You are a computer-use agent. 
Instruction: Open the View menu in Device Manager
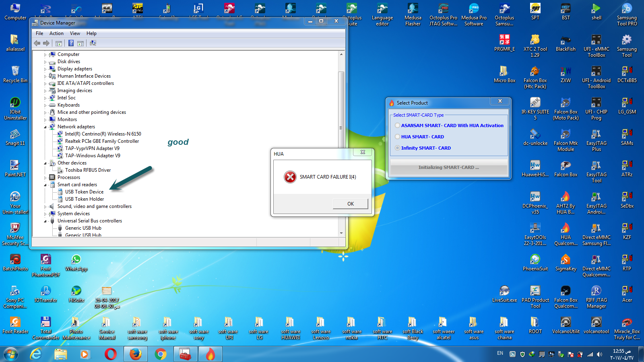point(75,33)
